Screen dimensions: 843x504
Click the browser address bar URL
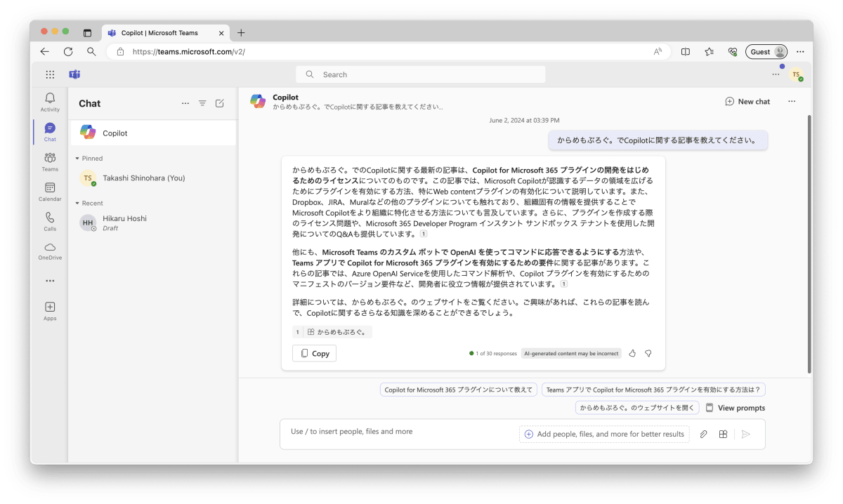pyautogui.click(x=189, y=51)
